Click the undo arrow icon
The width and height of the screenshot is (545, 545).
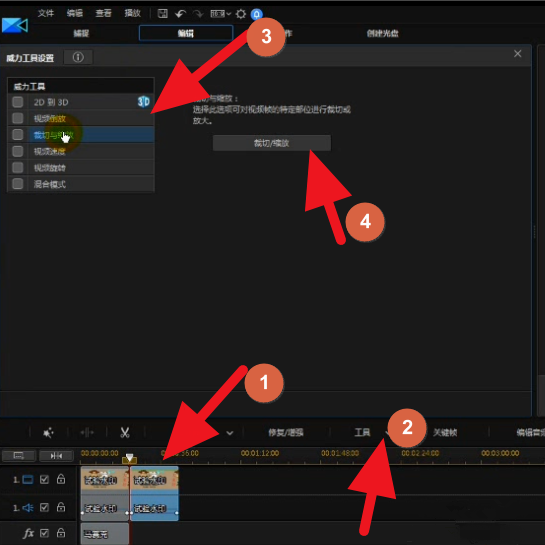pyautogui.click(x=180, y=14)
